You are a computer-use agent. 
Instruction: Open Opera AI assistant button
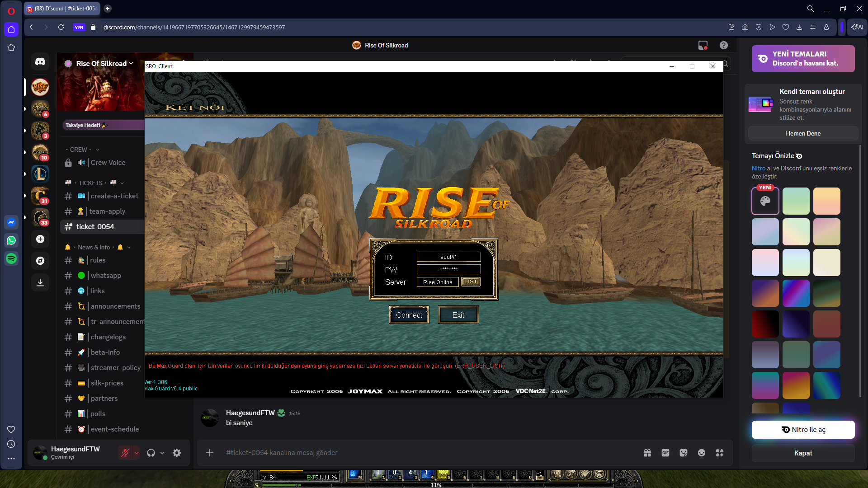[x=857, y=27]
